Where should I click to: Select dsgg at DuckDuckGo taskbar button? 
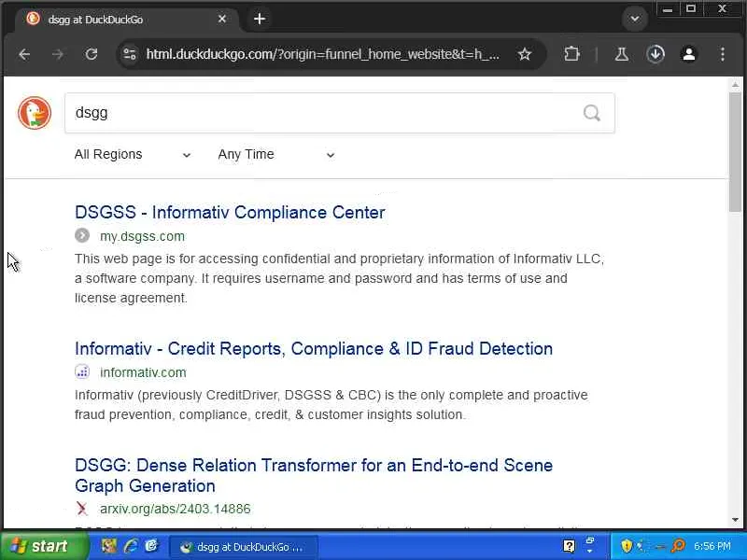click(244, 547)
